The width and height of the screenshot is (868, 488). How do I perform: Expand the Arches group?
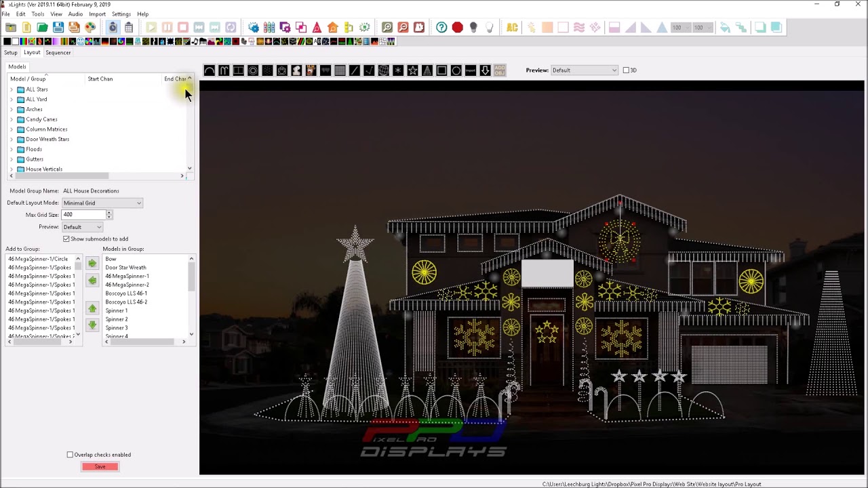[12, 109]
